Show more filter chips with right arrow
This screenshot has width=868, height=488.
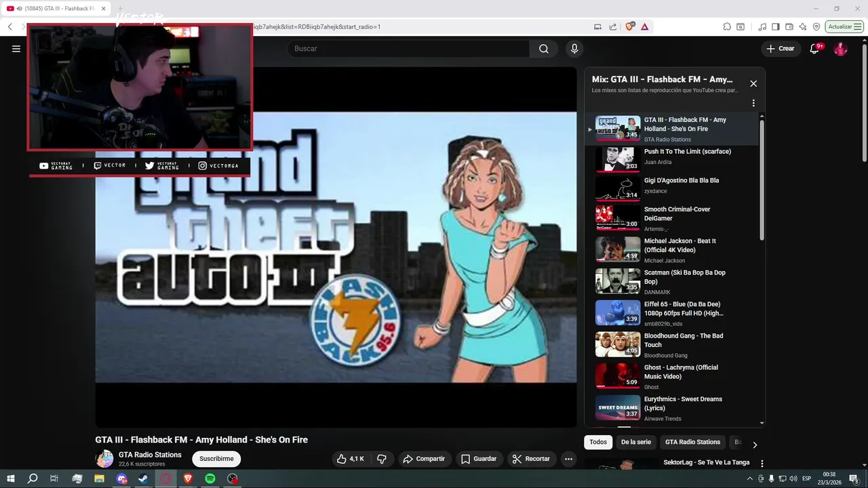click(754, 445)
